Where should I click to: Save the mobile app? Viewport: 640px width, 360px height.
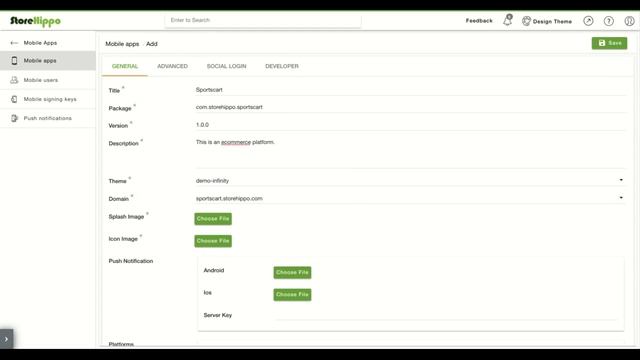[609, 43]
